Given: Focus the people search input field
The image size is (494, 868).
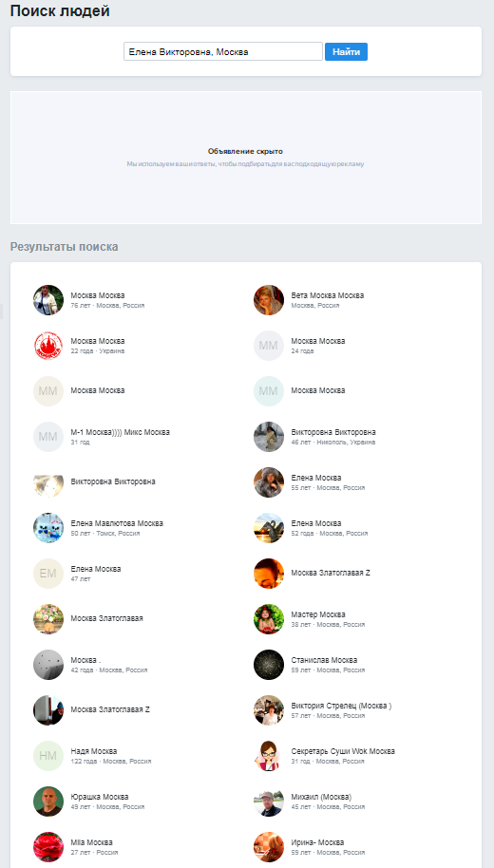Looking at the screenshot, I should (222, 52).
